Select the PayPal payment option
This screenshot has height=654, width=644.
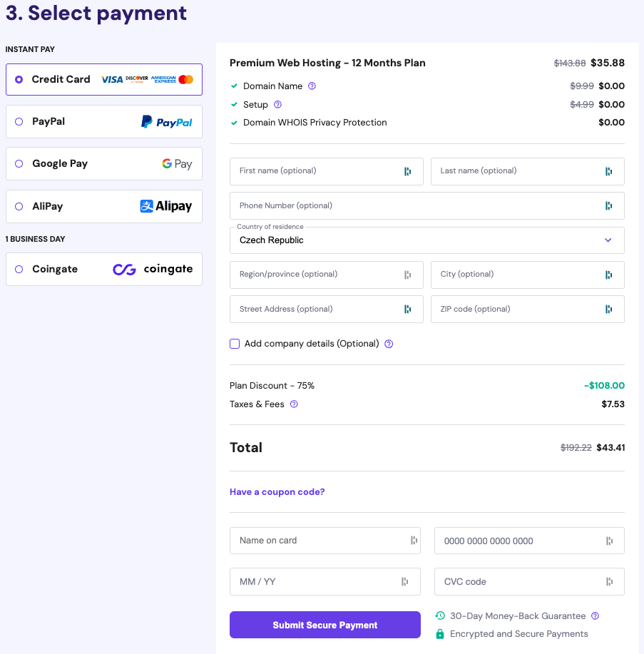19,122
